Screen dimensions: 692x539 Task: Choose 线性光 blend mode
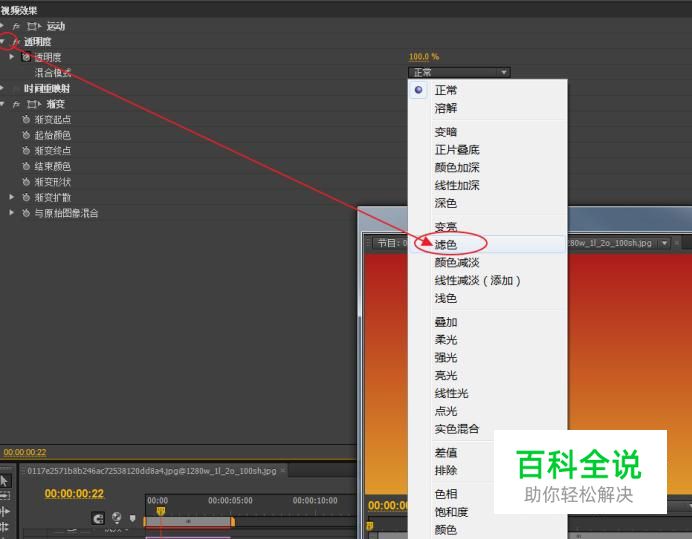(488, 393)
